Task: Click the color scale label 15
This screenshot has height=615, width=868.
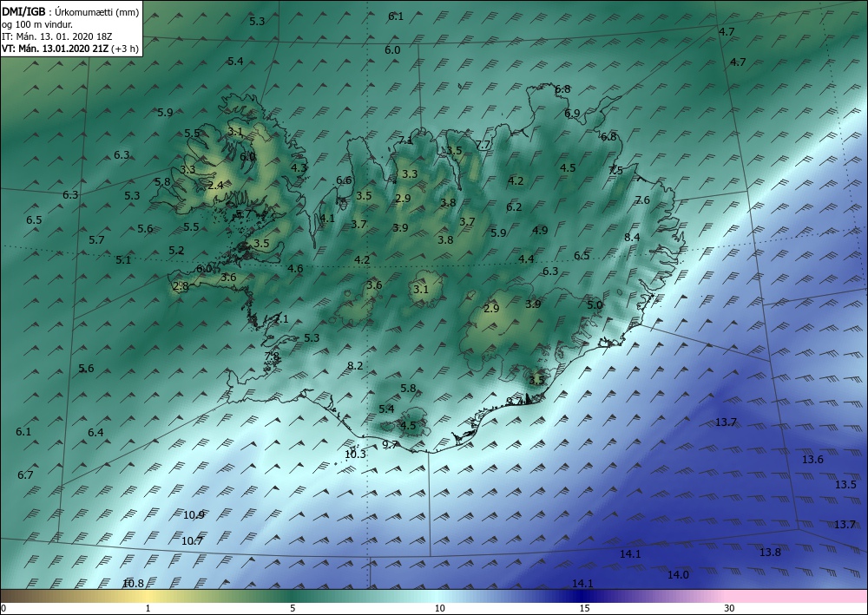Action: 584,608
